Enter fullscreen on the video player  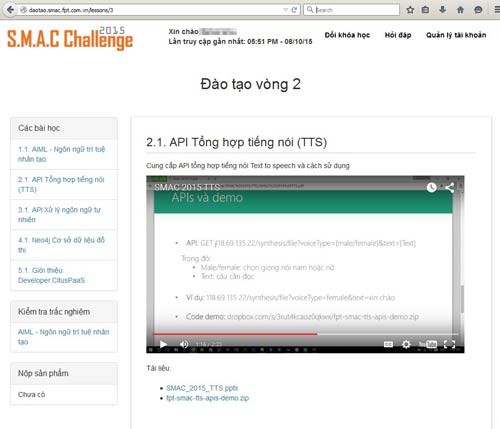[x=449, y=344]
